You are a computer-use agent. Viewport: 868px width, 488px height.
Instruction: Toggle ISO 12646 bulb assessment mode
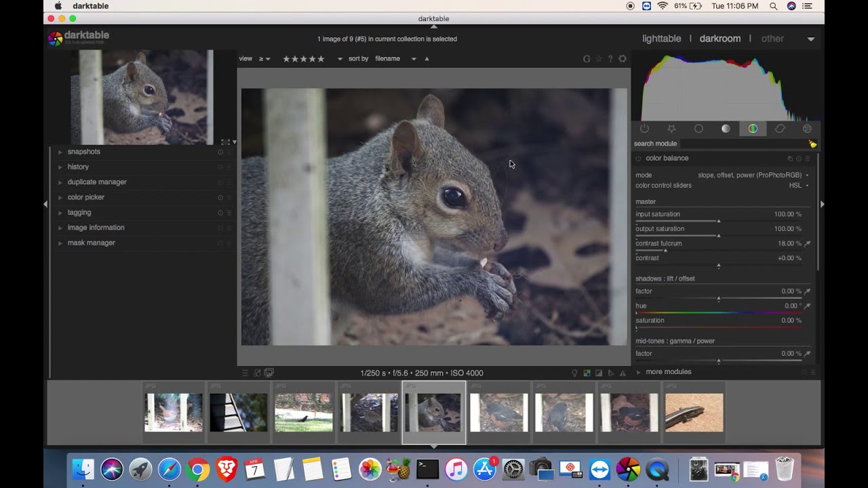(574, 373)
